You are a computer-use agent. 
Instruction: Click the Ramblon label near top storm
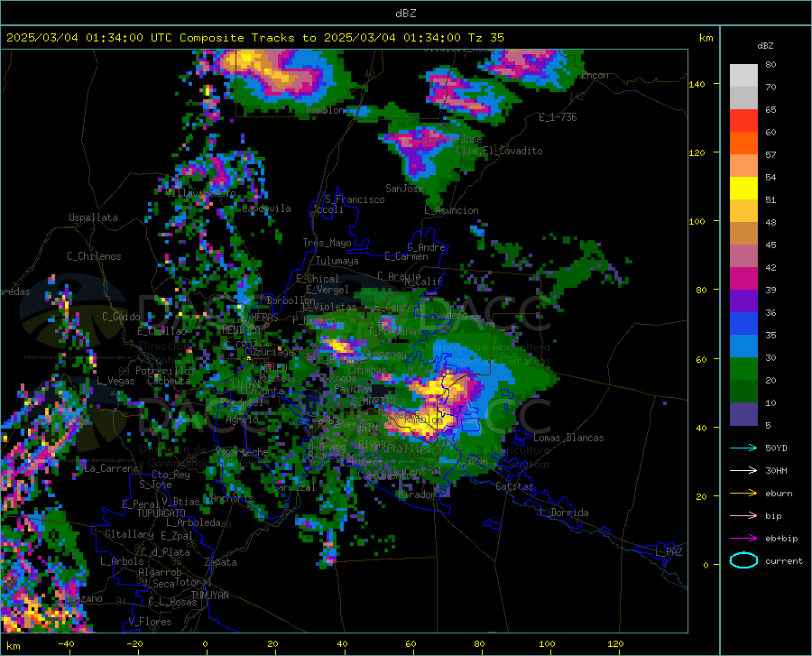click(x=325, y=110)
